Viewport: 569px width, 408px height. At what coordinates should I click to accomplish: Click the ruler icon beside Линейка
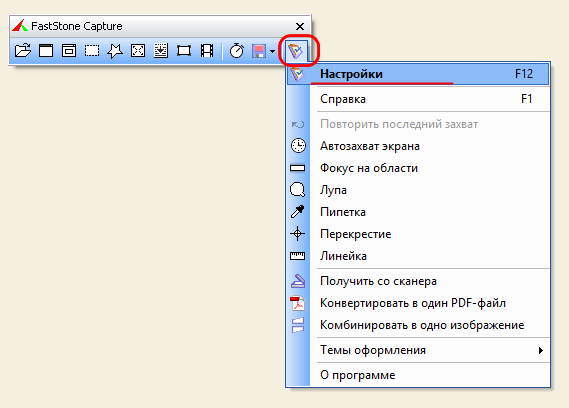pyautogui.click(x=298, y=256)
